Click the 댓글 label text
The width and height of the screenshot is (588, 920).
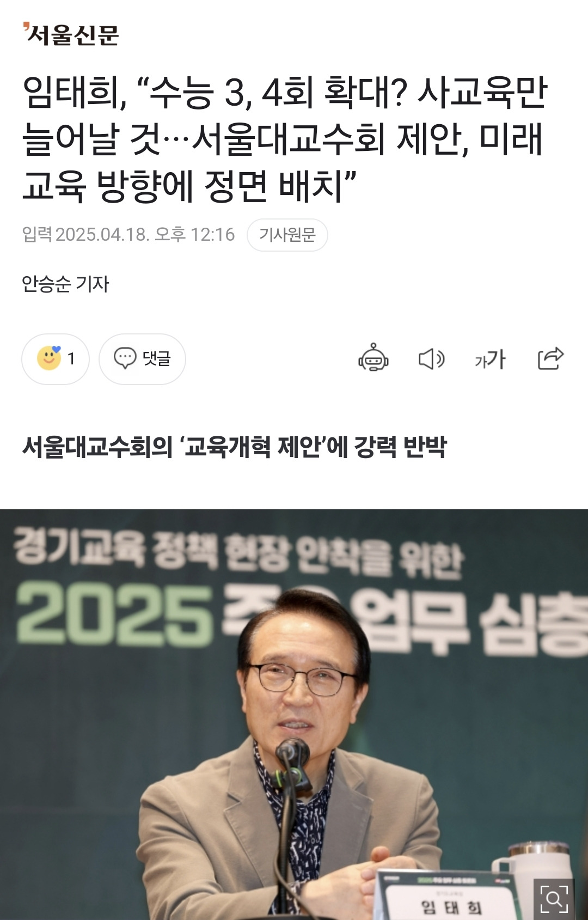tap(157, 358)
